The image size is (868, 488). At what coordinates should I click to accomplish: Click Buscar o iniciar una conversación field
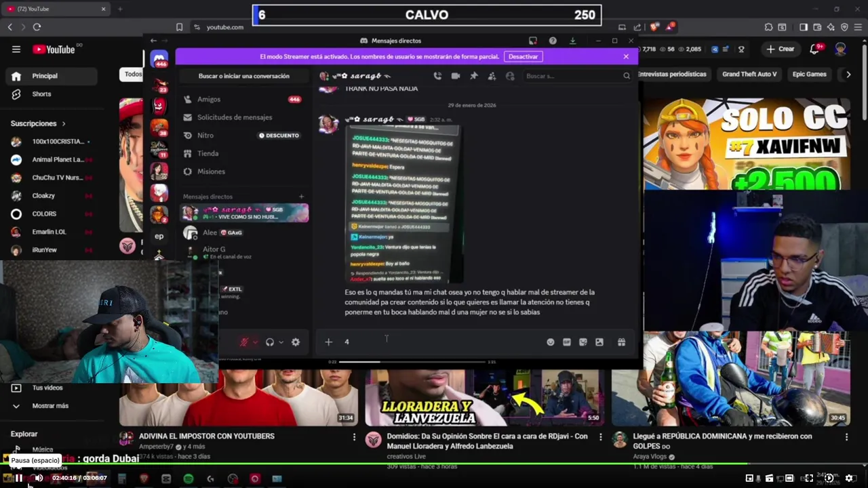tap(244, 76)
